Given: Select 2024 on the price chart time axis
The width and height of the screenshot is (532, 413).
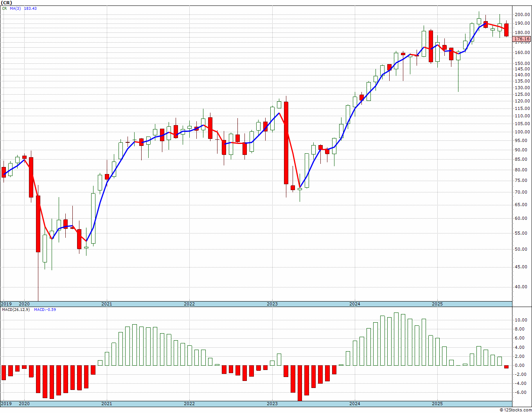Looking at the screenshot, I should pos(355,304).
